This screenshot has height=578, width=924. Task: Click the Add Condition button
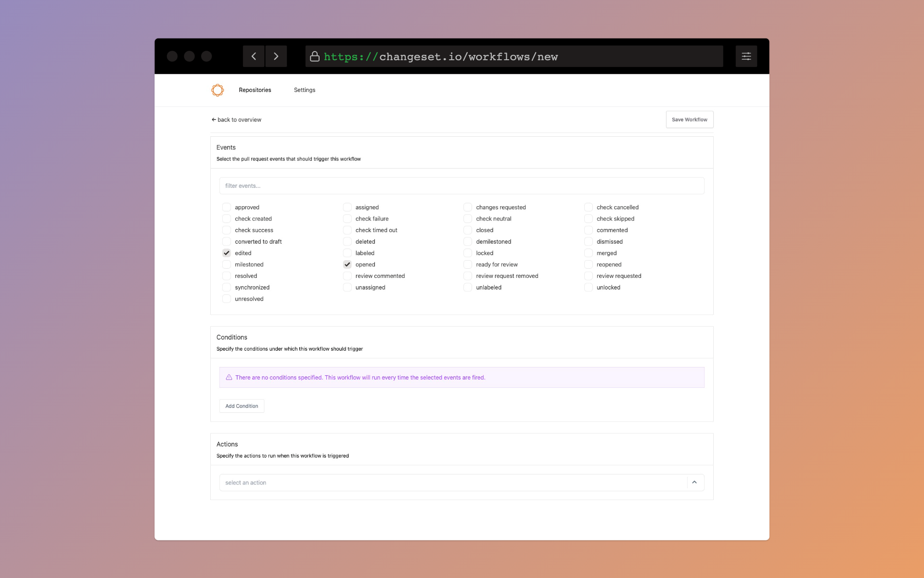[242, 406]
